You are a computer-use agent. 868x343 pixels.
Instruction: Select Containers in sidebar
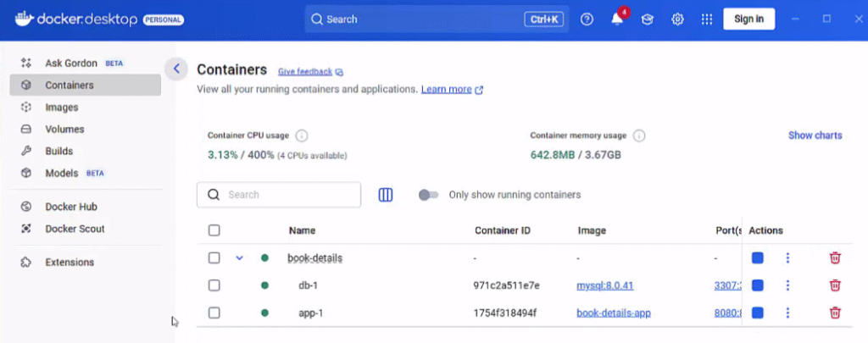(86, 86)
